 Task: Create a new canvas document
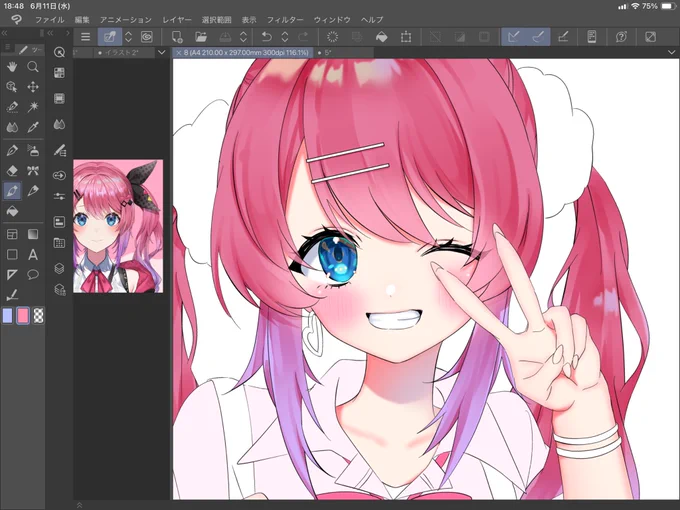[177, 37]
